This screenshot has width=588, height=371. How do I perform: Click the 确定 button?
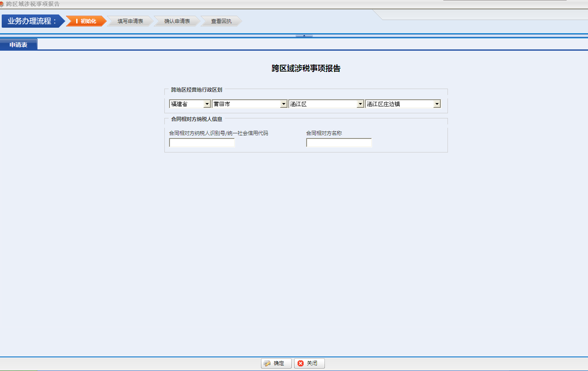[x=276, y=363]
